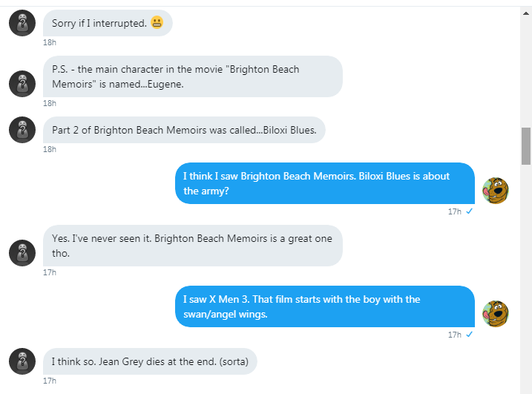Click the seen checkmark under the X Men 3 message
532x394 pixels.
469,335
